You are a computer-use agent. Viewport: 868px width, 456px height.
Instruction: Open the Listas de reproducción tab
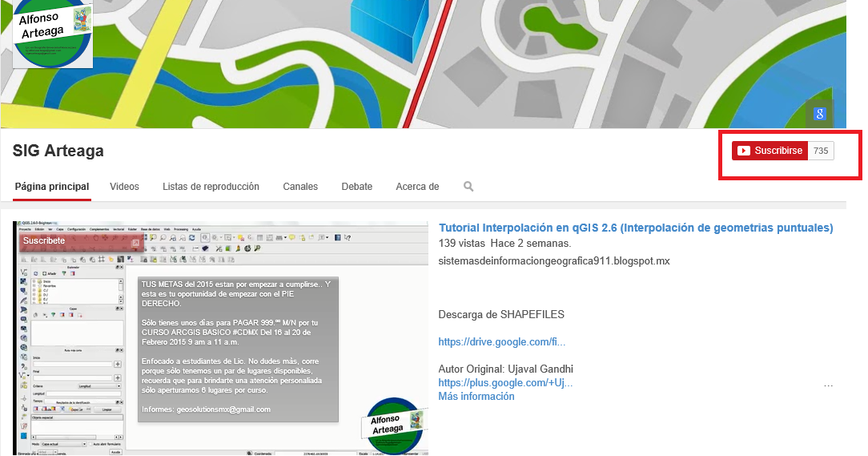click(211, 187)
